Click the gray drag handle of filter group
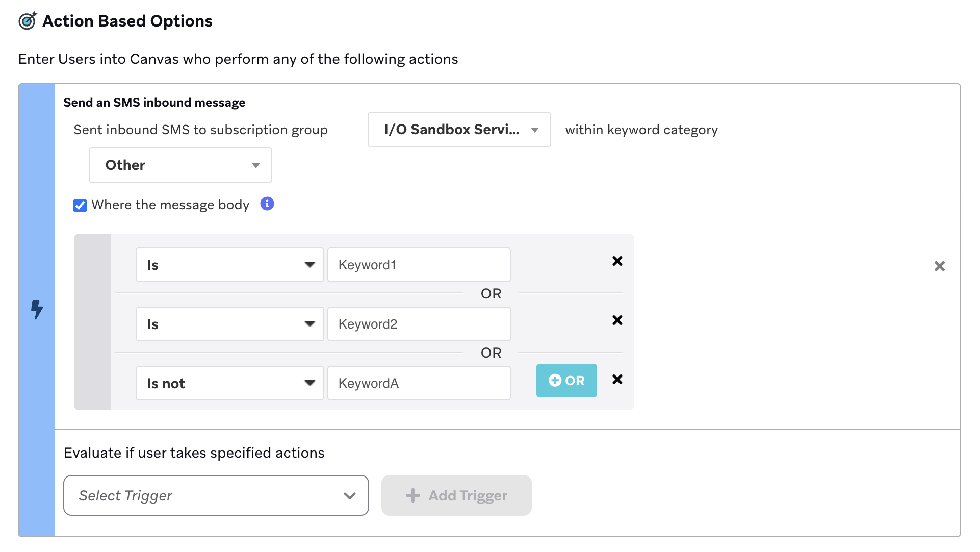This screenshot has width=980, height=552. pos(93,322)
